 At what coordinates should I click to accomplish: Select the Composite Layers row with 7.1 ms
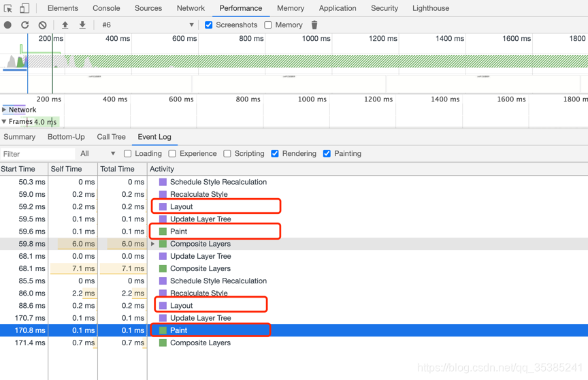pyautogui.click(x=294, y=268)
